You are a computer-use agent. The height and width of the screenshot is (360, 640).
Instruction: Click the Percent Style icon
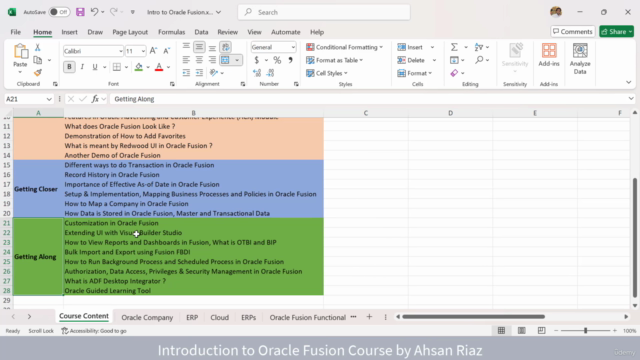[277, 60]
